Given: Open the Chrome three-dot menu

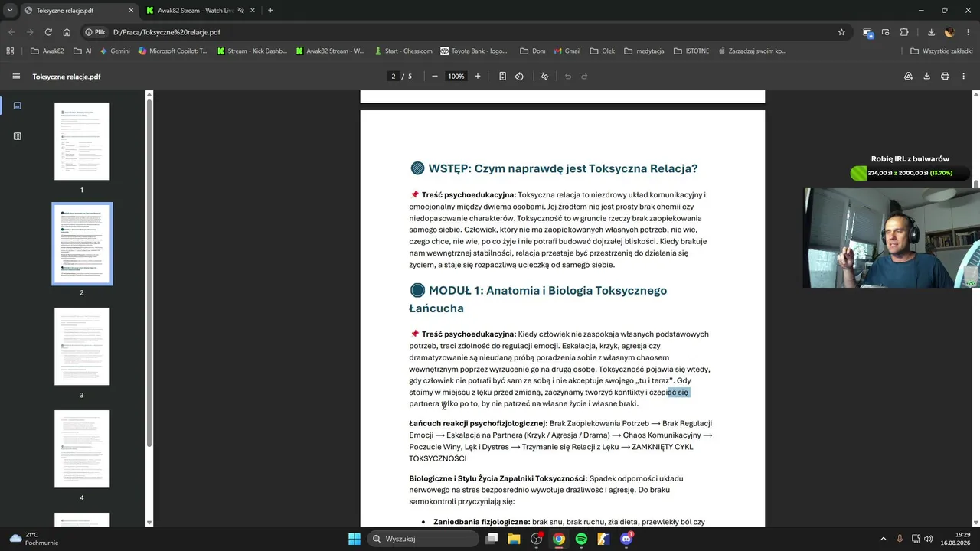Looking at the screenshot, I should (968, 32).
